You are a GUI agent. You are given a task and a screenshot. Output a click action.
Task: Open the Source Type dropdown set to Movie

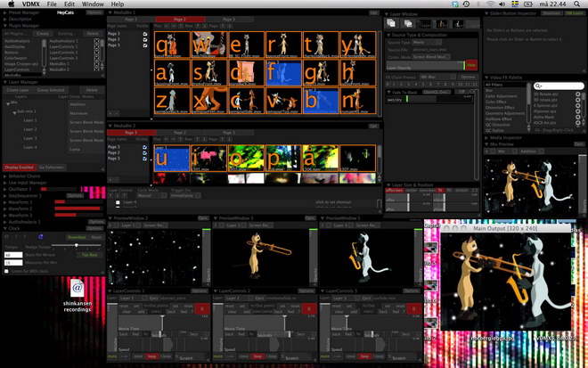pos(427,43)
